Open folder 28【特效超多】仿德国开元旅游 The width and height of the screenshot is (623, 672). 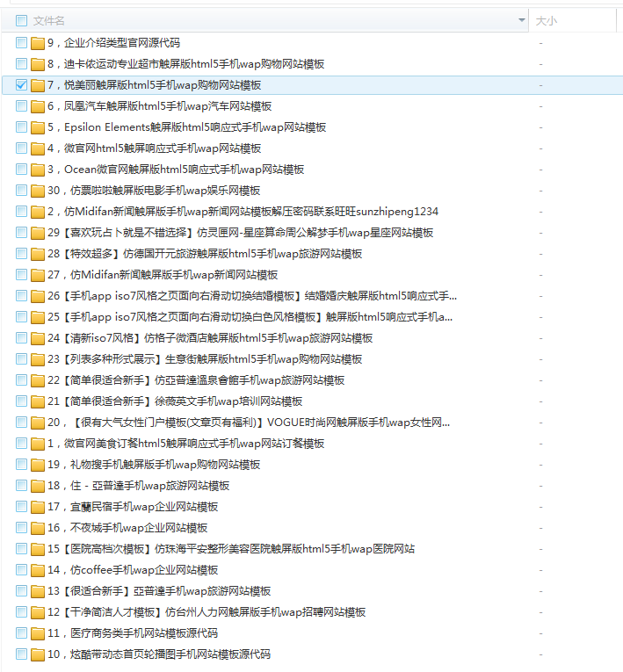click(x=205, y=254)
